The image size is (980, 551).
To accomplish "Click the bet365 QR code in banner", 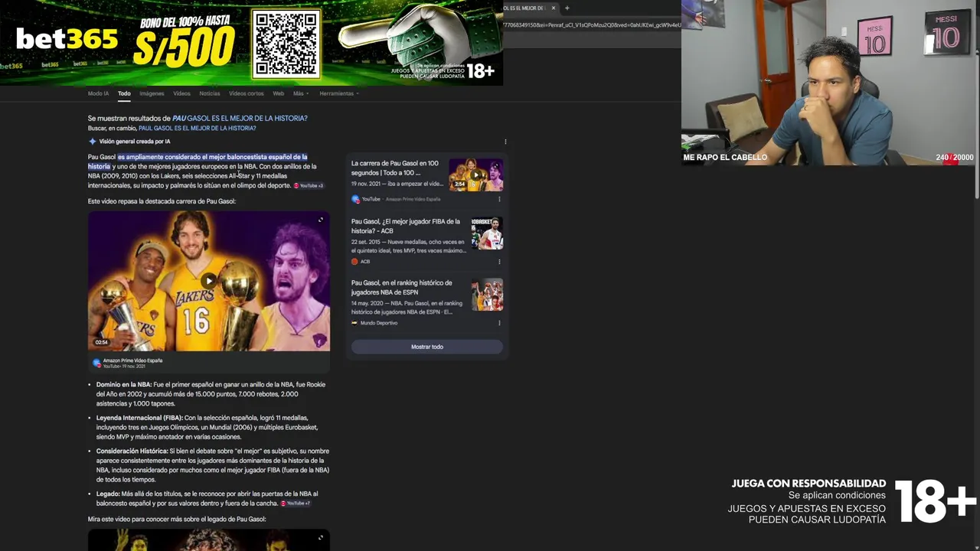I will 286,44.
